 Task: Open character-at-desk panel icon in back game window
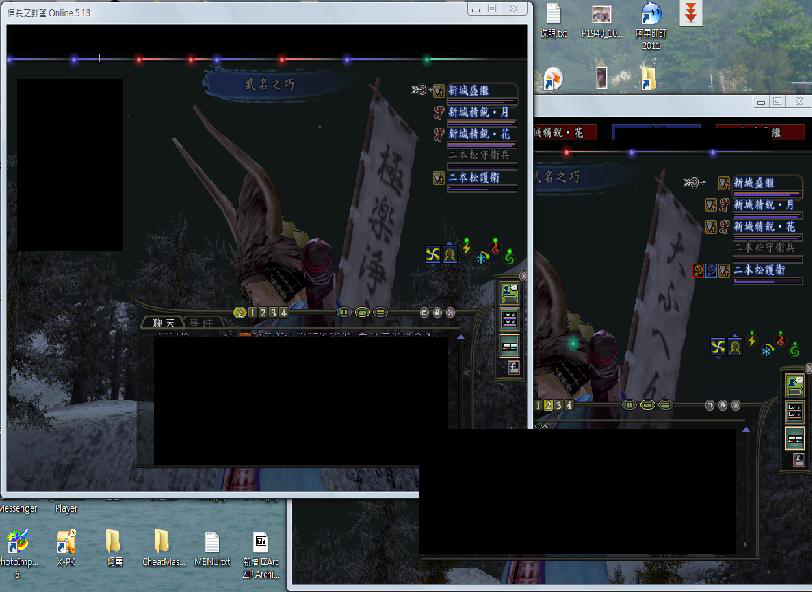coord(795,386)
